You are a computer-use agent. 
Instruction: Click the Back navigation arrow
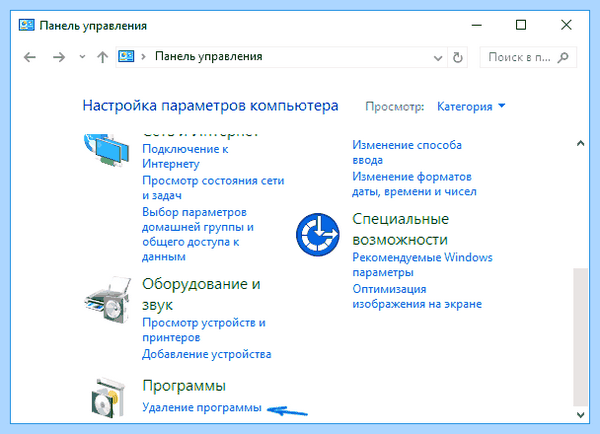pyautogui.click(x=30, y=57)
